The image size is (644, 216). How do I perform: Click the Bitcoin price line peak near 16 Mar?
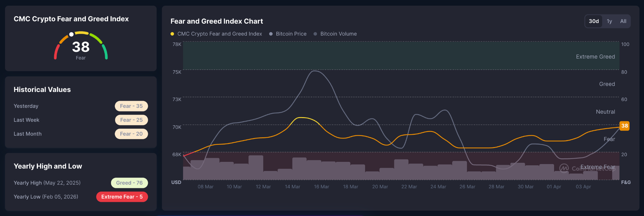pyautogui.click(x=314, y=71)
